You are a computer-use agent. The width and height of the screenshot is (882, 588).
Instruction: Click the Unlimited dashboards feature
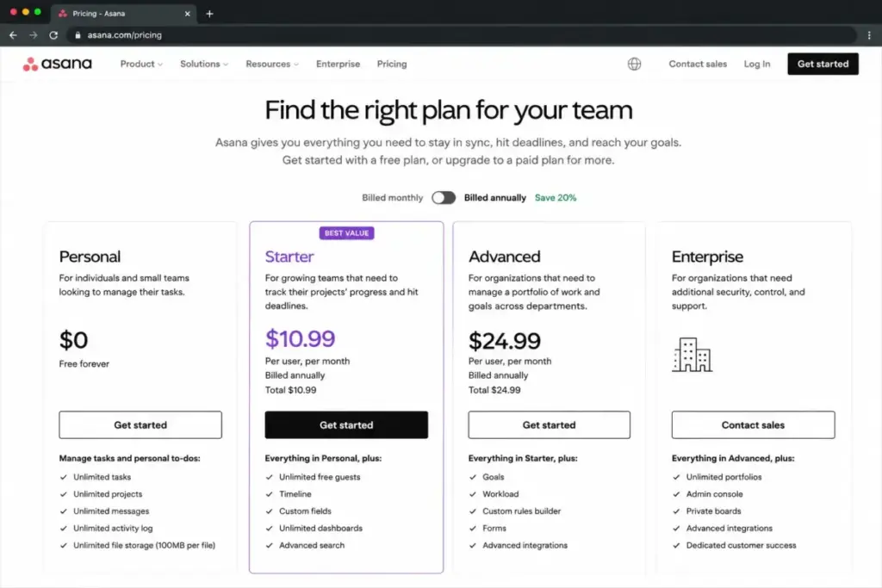(320, 528)
